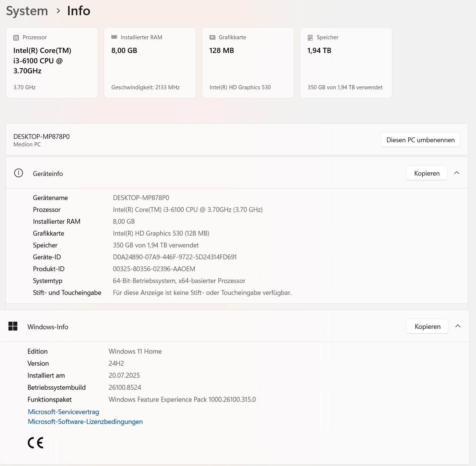Click the Systemtyp label
Image resolution: width=476 pixels, height=466 pixels.
coord(47,281)
